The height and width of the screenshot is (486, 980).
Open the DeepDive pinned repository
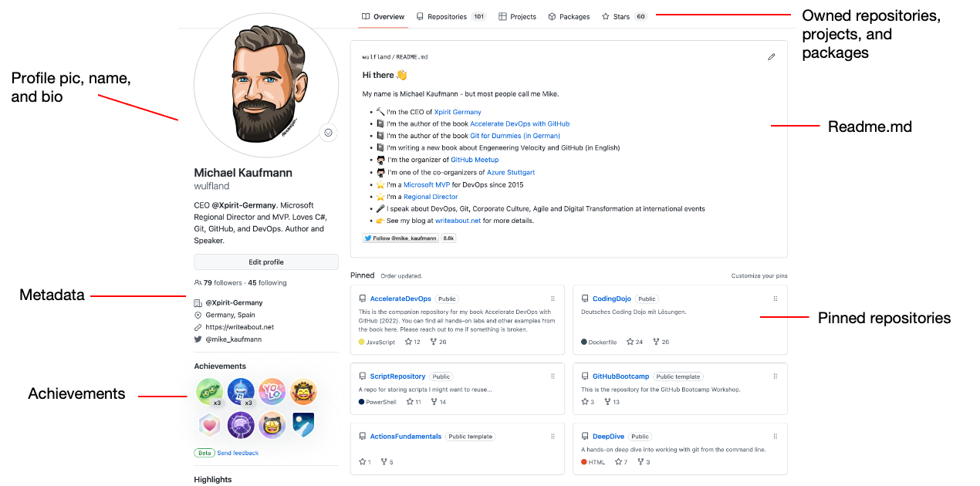pyautogui.click(x=608, y=437)
